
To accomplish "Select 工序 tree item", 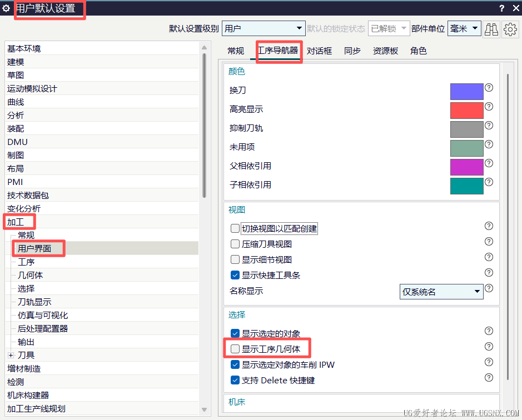I will [26, 262].
